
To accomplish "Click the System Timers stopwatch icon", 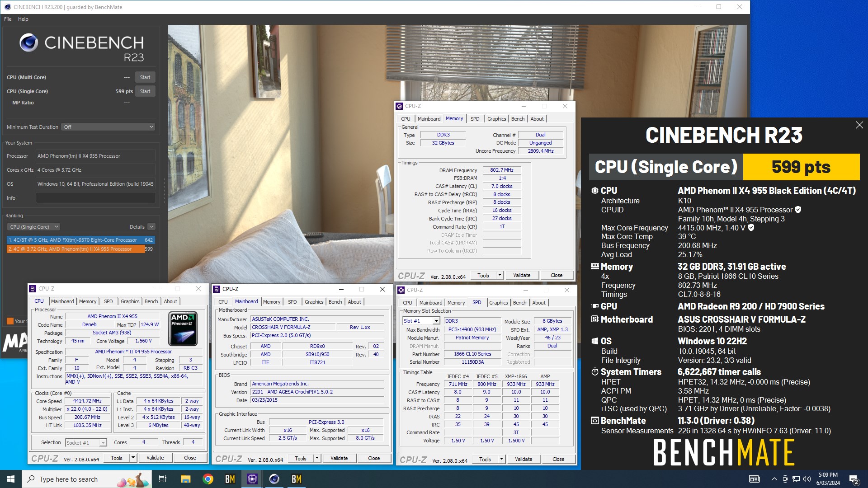I will 594,372.
